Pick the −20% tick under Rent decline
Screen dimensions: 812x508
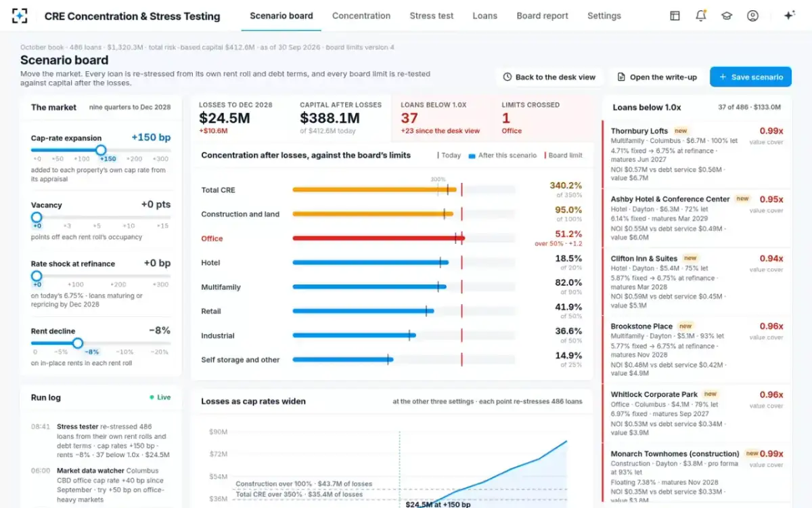point(160,352)
